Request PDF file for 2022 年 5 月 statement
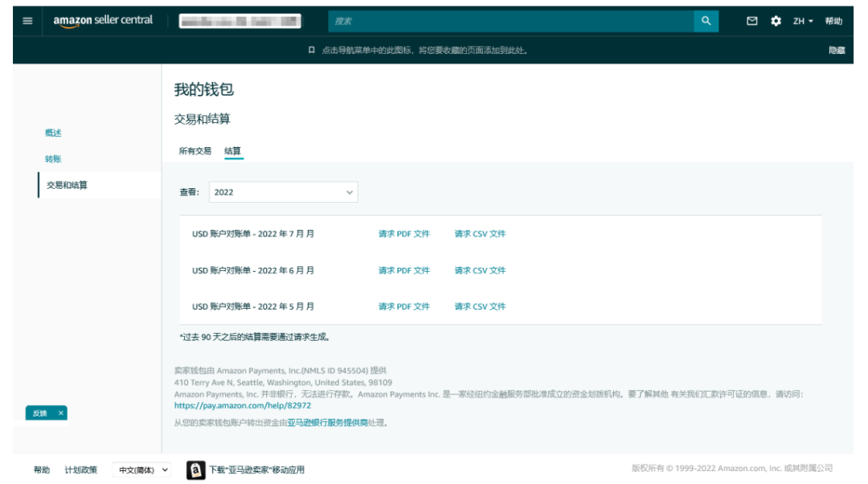This screenshot has height=484, width=868. click(404, 306)
